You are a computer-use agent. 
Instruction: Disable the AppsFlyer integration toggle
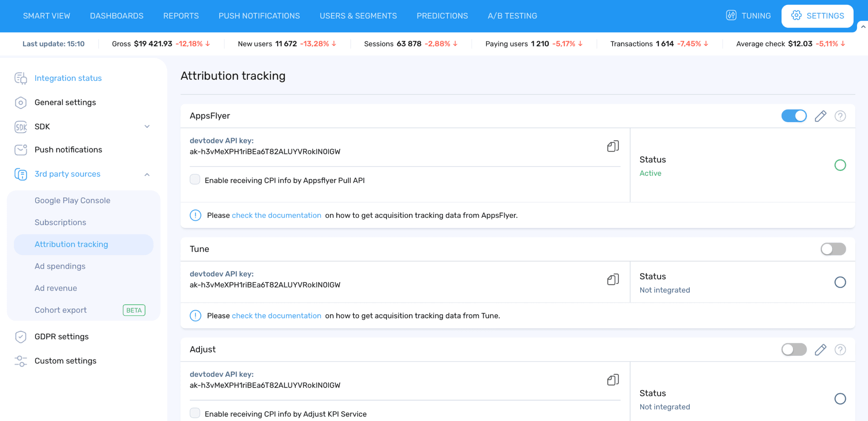(794, 116)
